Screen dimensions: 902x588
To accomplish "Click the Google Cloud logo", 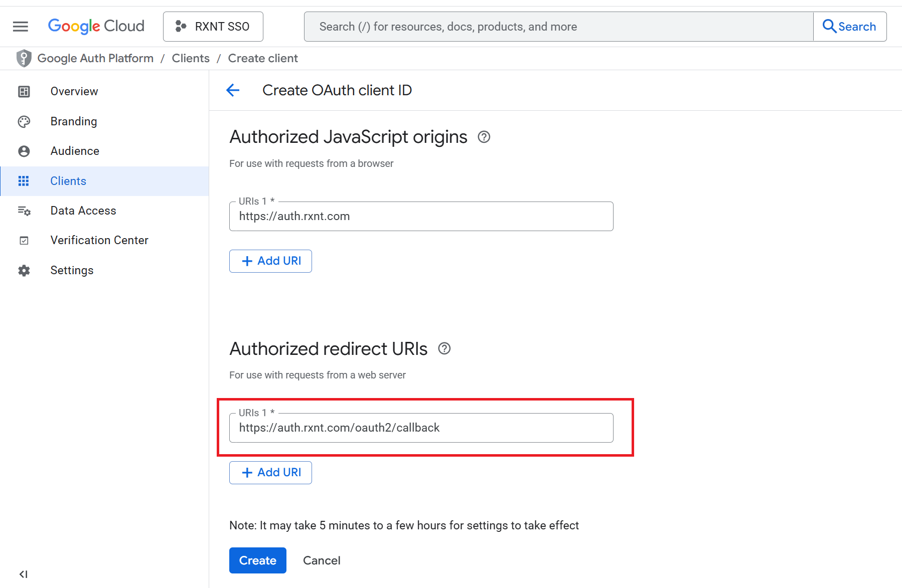I will click(x=96, y=26).
